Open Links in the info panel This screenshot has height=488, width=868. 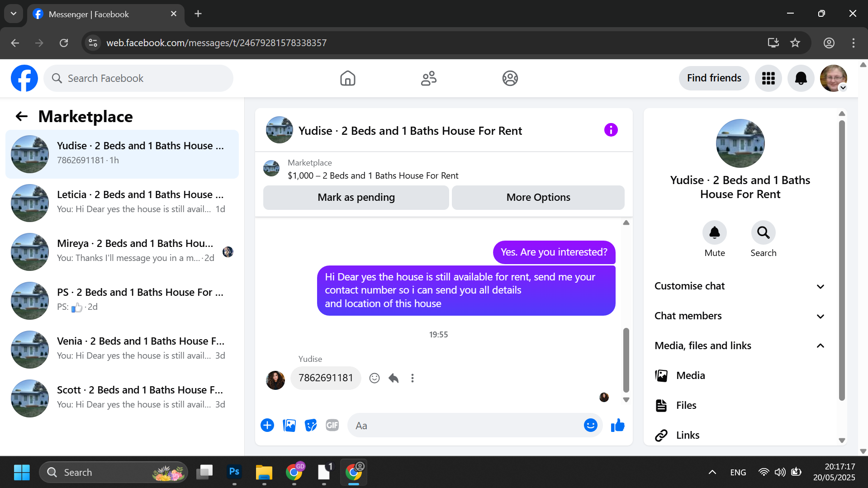[x=740, y=436]
